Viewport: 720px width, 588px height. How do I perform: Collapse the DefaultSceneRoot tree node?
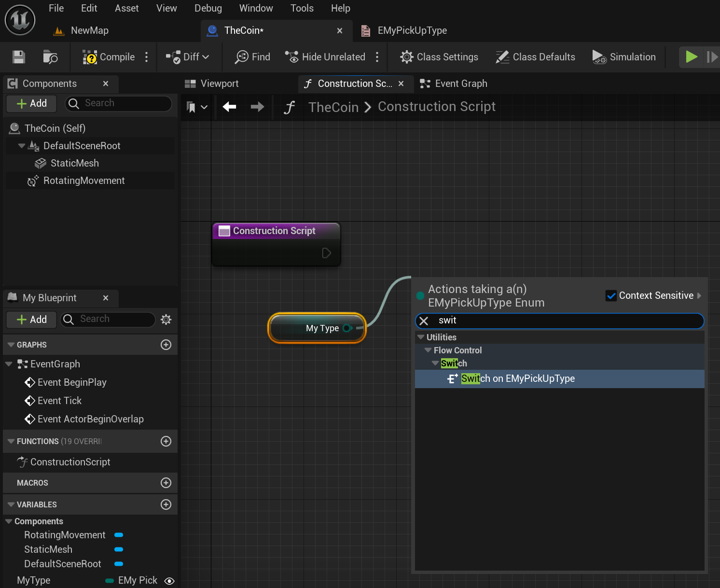(x=21, y=146)
